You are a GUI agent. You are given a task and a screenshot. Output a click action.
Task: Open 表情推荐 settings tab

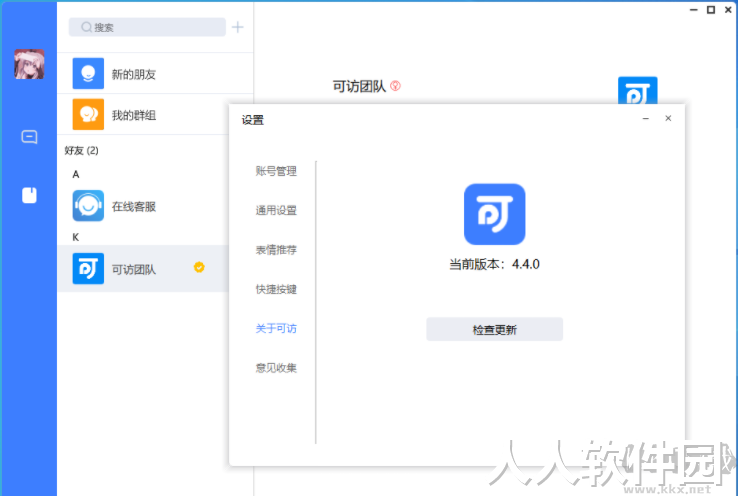(x=276, y=250)
